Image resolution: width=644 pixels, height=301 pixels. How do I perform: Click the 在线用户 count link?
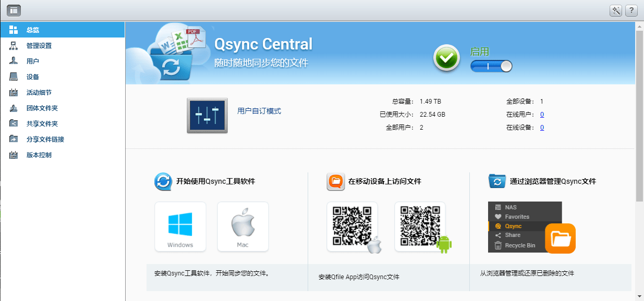point(542,115)
